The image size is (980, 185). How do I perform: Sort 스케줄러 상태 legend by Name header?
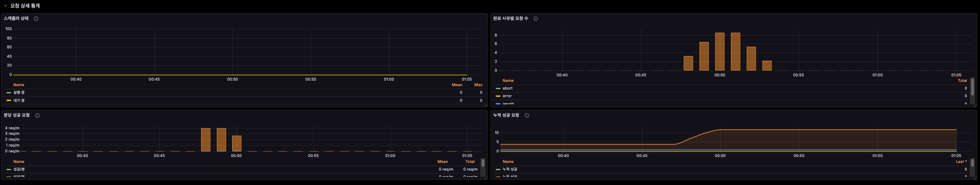[19, 85]
